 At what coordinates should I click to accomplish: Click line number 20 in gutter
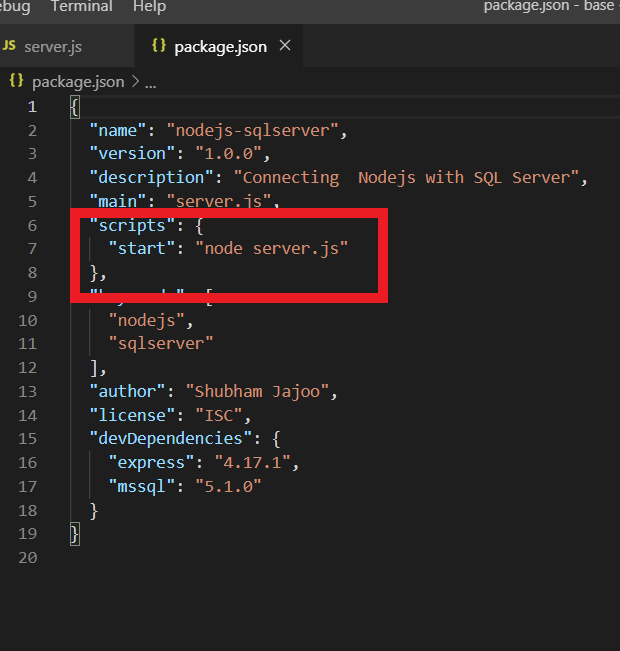click(x=28, y=558)
